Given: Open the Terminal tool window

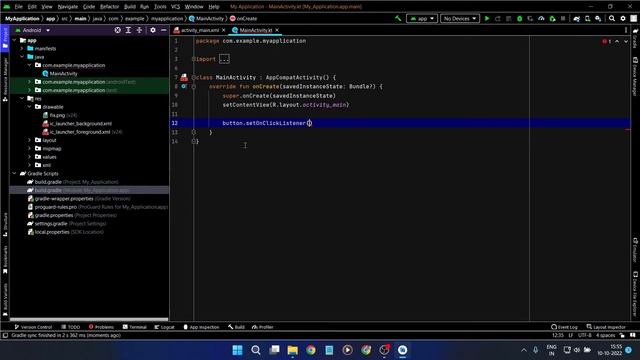Looking at the screenshot, I should (135, 327).
